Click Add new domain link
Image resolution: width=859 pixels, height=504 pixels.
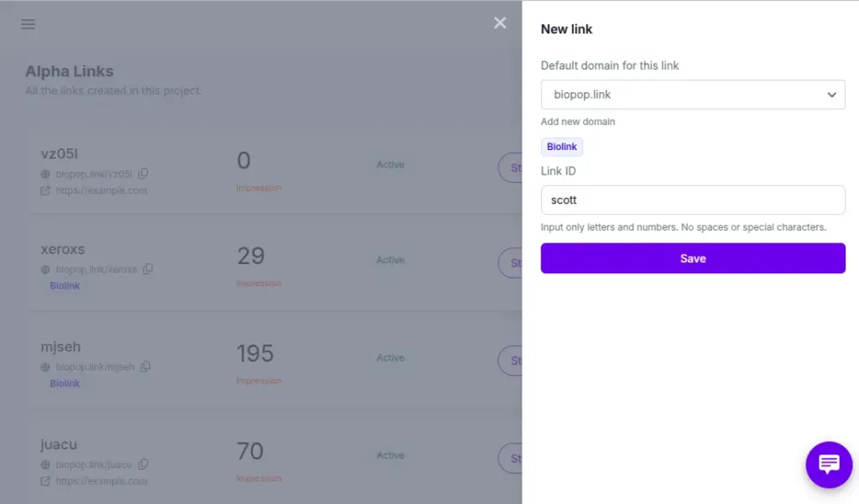point(578,122)
